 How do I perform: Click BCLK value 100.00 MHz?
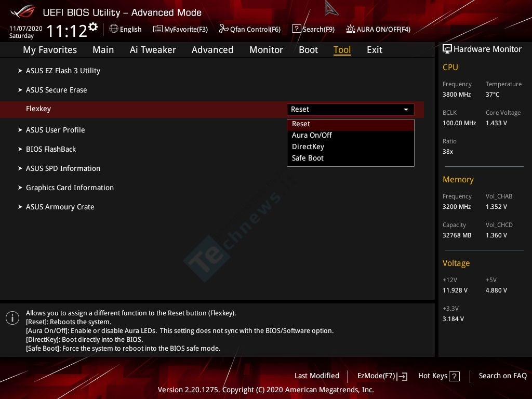pos(459,123)
